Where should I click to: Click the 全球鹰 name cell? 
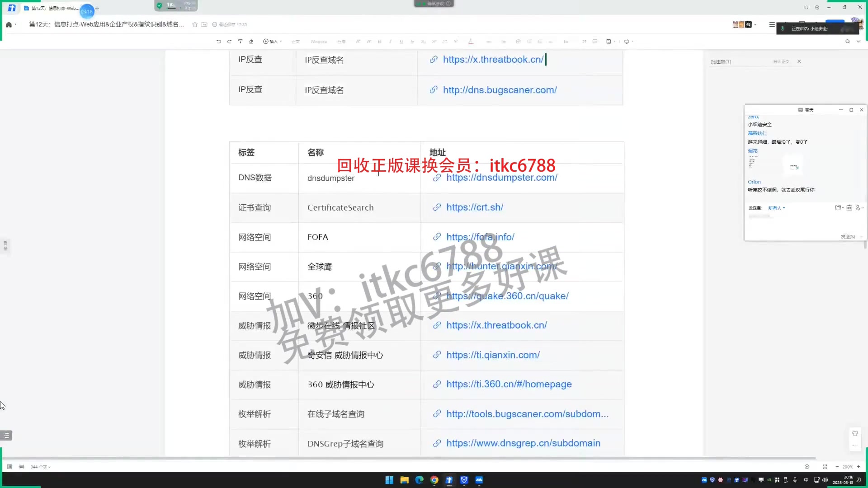[359, 267]
